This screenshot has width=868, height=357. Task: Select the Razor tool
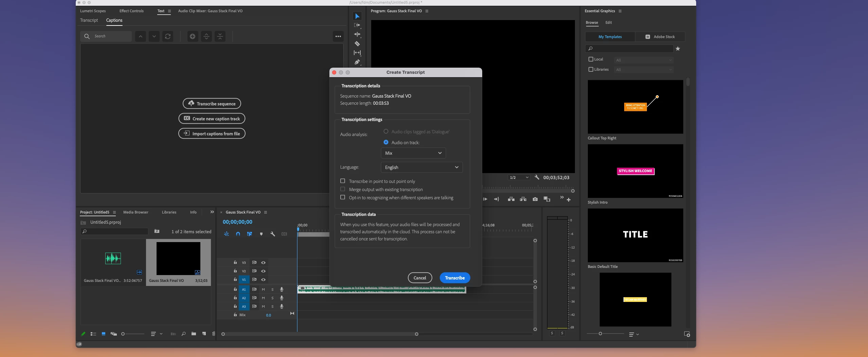[357, 44]
